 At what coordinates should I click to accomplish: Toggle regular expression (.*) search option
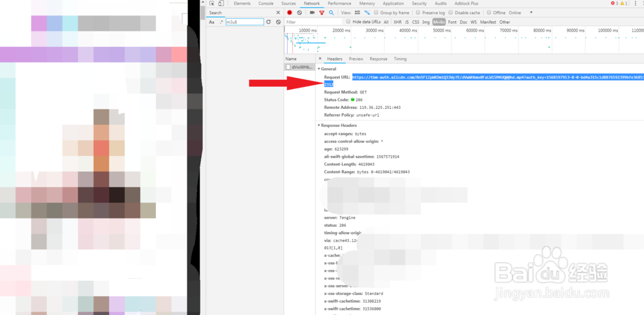tap(221, 22)
